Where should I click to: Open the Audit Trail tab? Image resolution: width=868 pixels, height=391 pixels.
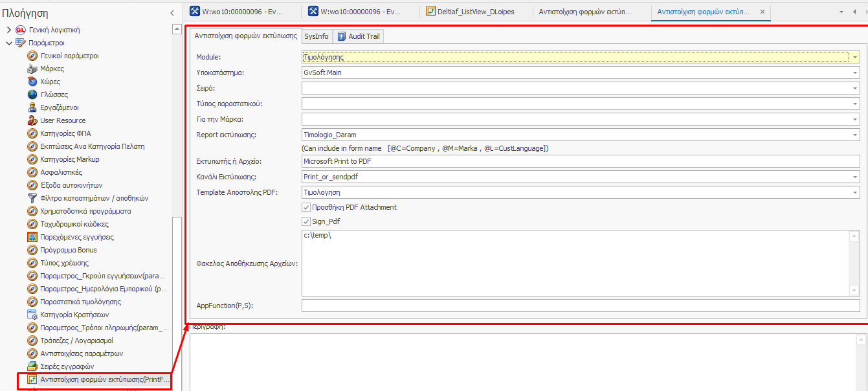point(358,36)
